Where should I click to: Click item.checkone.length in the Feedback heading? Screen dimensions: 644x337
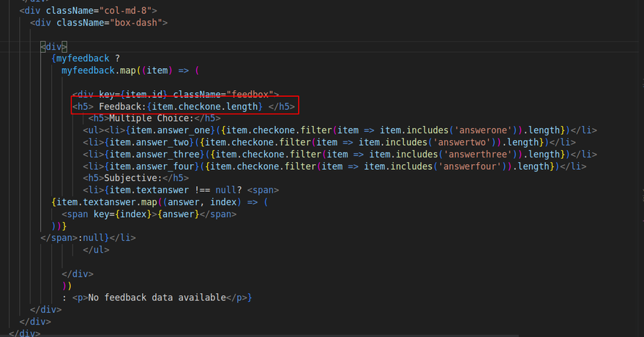coord(212,106)
